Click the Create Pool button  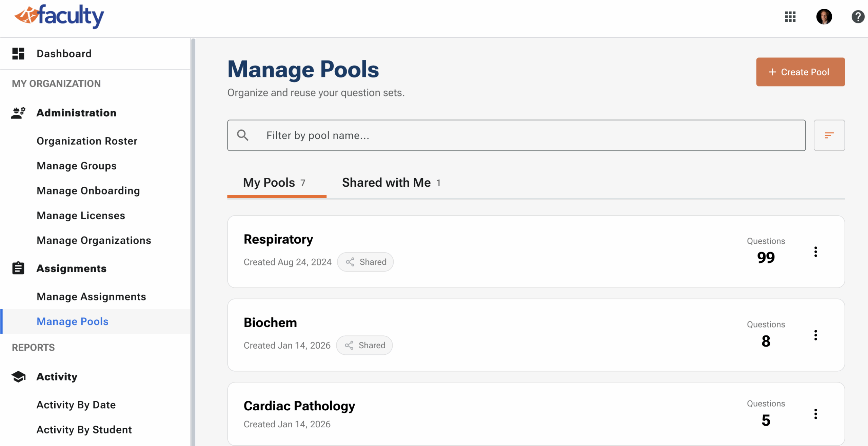pos(801,72)
